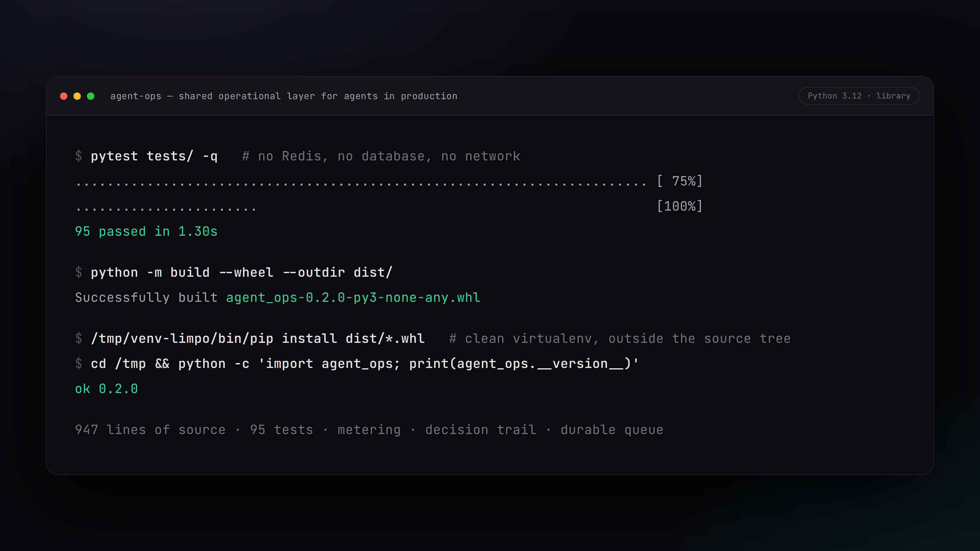Click the ok 0.2.0 output

click(x=107, y=389)
